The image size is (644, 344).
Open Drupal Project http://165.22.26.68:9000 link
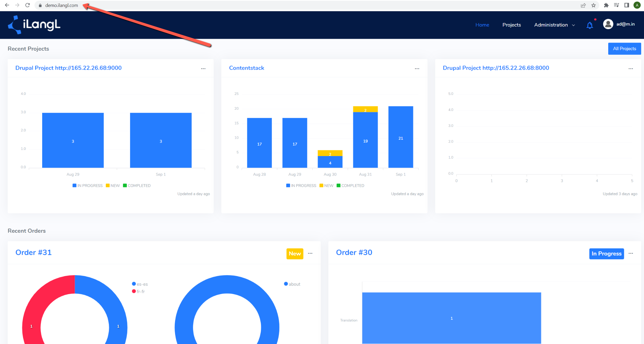tap(68, 68)
